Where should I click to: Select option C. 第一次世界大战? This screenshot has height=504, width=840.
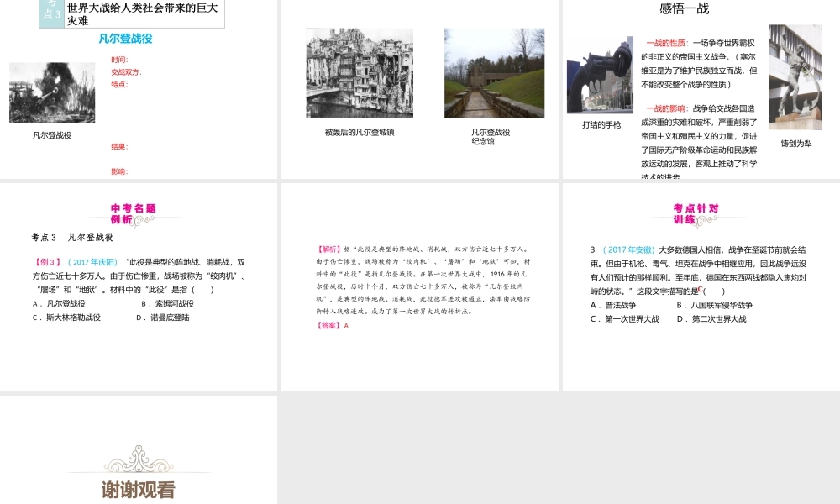pos(625,318)
